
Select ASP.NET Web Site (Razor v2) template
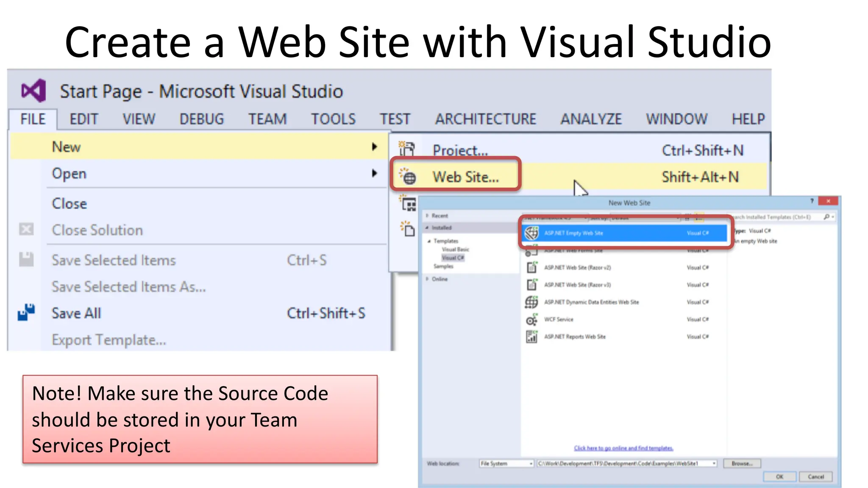coord(624,267)
